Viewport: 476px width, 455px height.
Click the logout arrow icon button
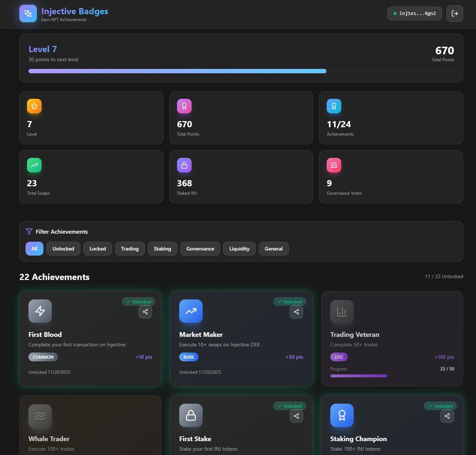(455, 13)
